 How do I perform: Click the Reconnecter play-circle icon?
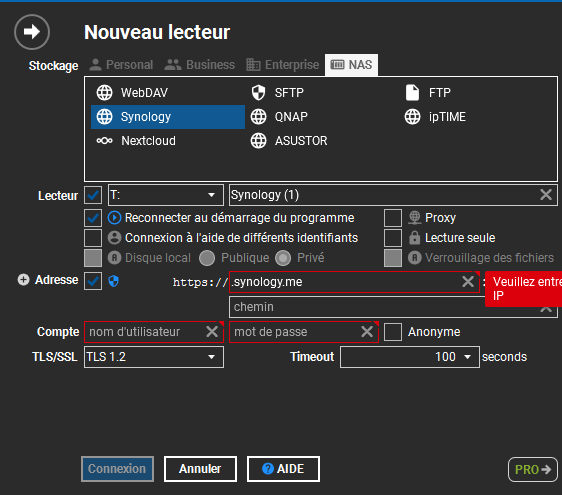pos(114,218)
